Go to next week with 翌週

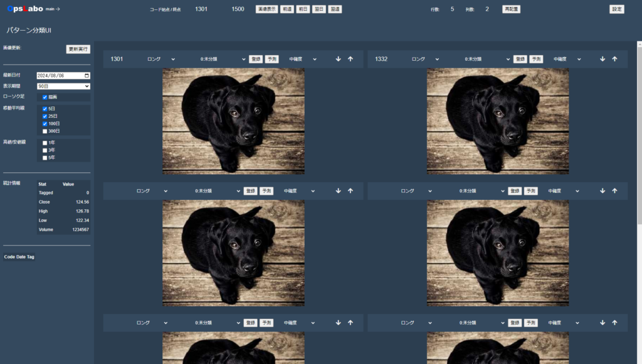click(x=335, y=9)
